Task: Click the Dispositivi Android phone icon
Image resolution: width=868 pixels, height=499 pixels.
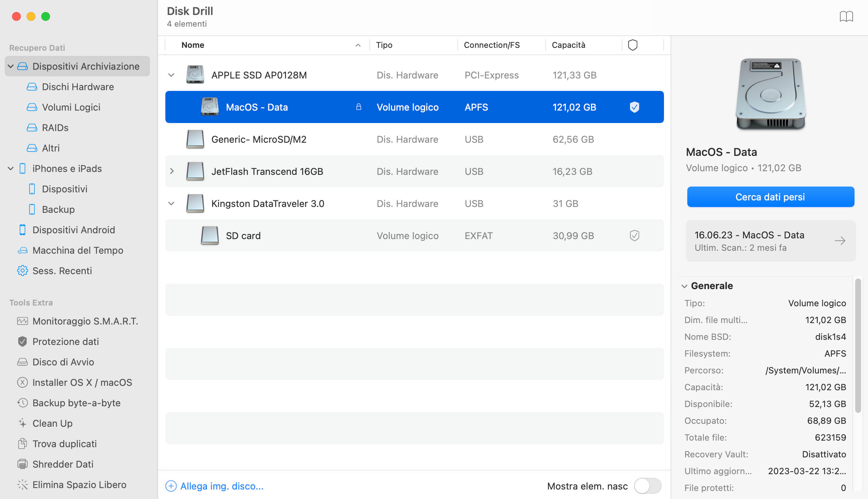Action: [23, 230]
